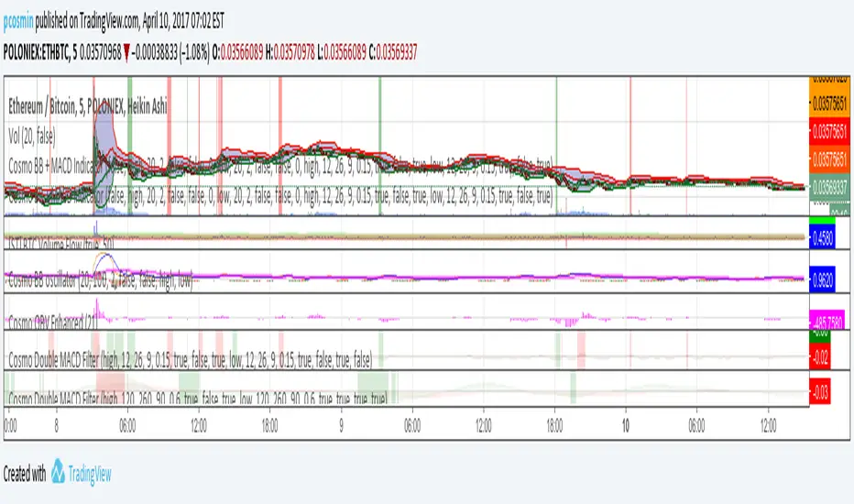Screen dimensions: 854x504
Task: Click Cosmo Double MACD Filter (high, 120, 260) label
Action: click(198, 399)
